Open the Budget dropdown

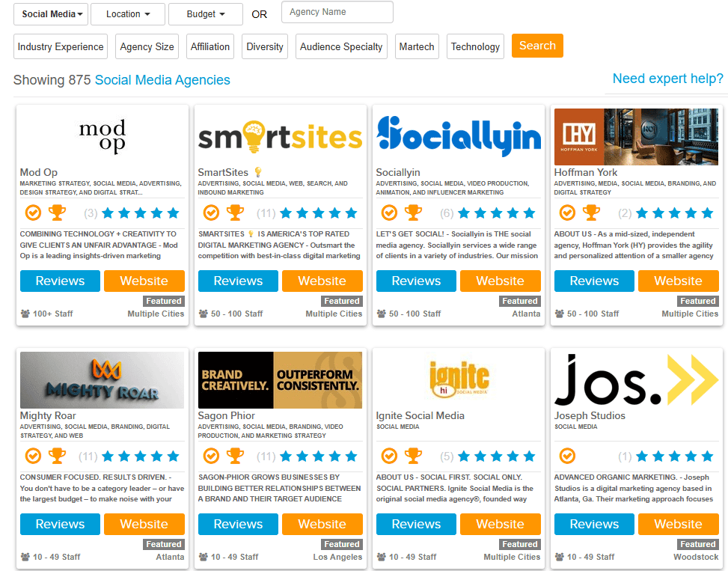point(205,14)
